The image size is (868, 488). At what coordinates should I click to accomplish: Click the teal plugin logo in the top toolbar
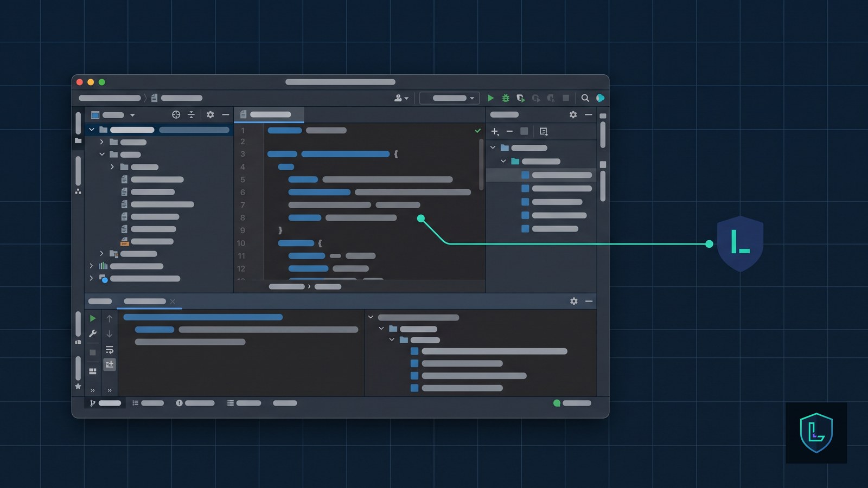pyautogui.click(x=600, y=98)
